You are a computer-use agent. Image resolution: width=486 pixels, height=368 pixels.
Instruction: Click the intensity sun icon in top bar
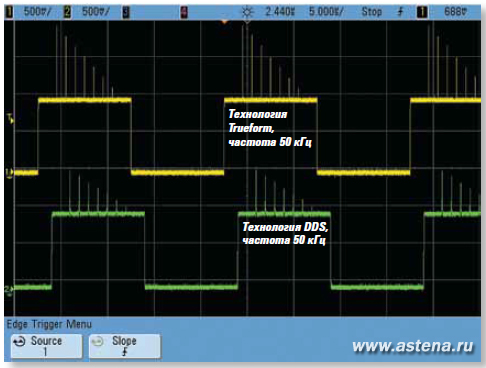tap(247, 13)
